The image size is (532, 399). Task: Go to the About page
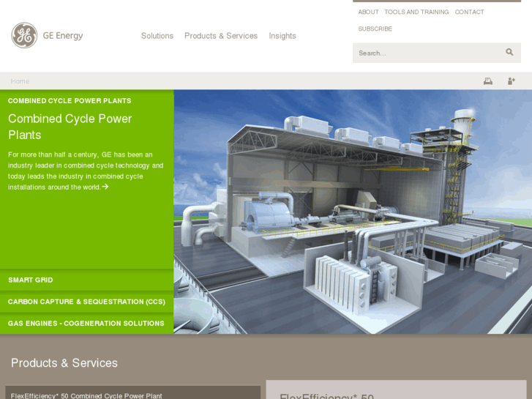pos(368,12)
